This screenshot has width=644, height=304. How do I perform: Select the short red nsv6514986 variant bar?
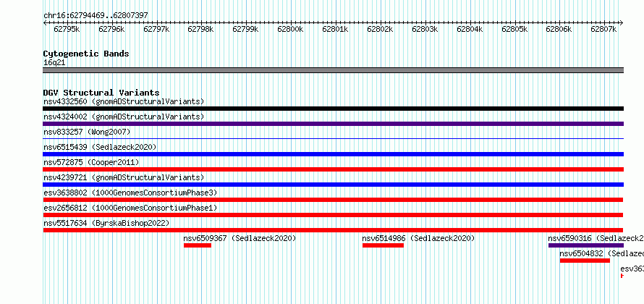click(x=383, y=245)
